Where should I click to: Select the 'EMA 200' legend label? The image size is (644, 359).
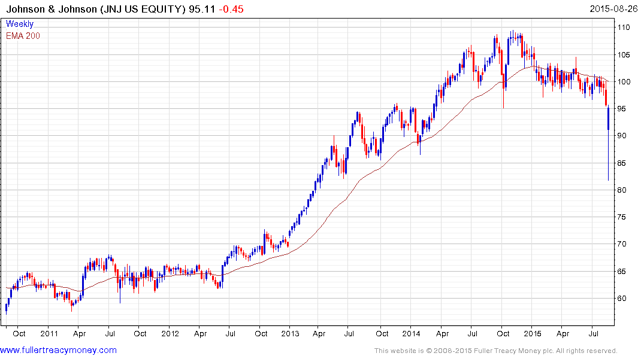(23, 36)
